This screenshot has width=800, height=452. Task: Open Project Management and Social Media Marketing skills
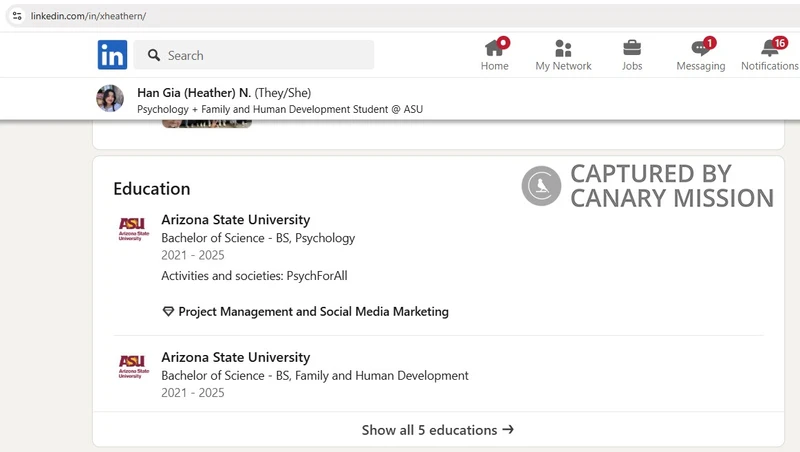313,311
